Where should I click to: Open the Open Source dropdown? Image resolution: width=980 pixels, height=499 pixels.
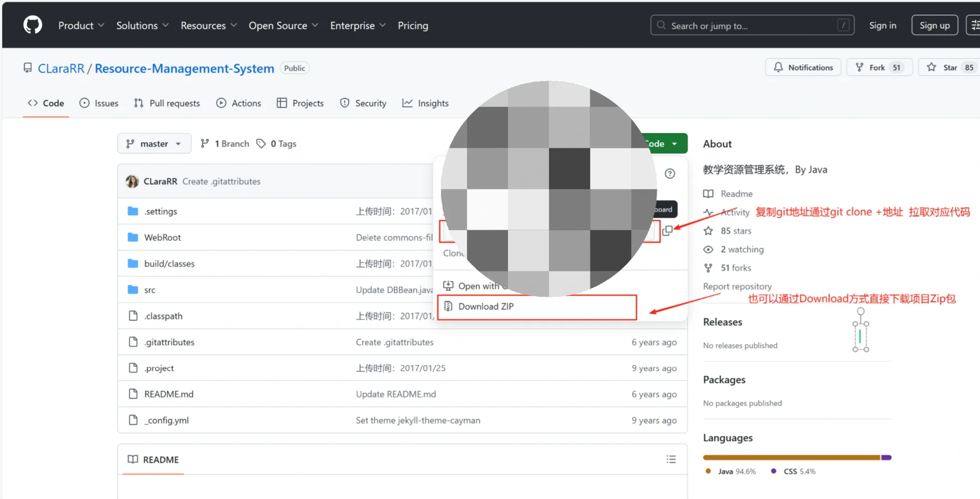tap(283, 25)
